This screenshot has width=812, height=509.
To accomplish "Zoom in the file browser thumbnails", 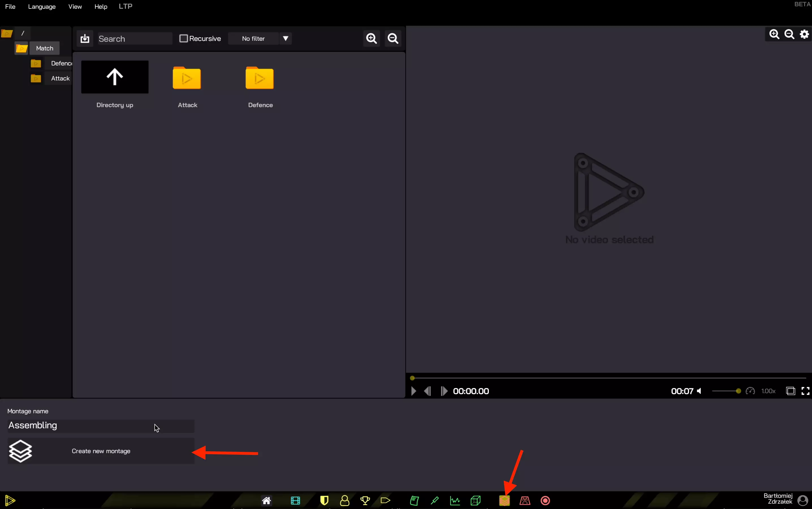I will pyautogui.click(x=371, y=38).
